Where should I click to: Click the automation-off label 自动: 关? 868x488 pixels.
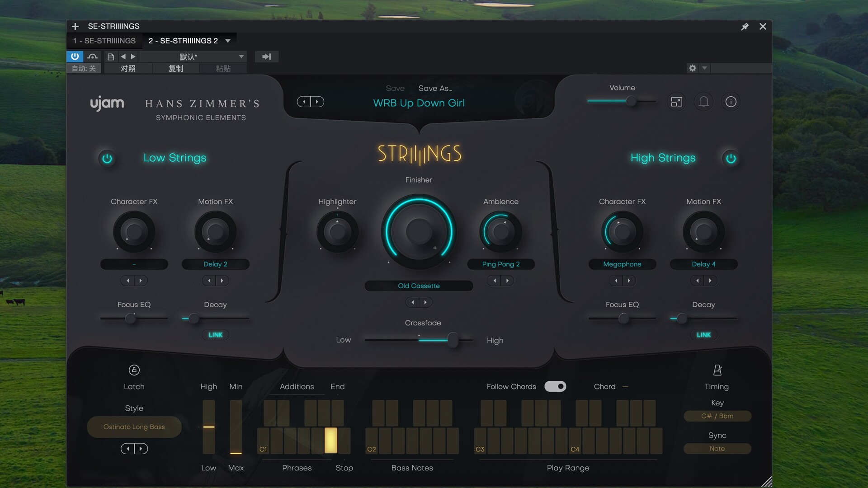coord(84,68)
